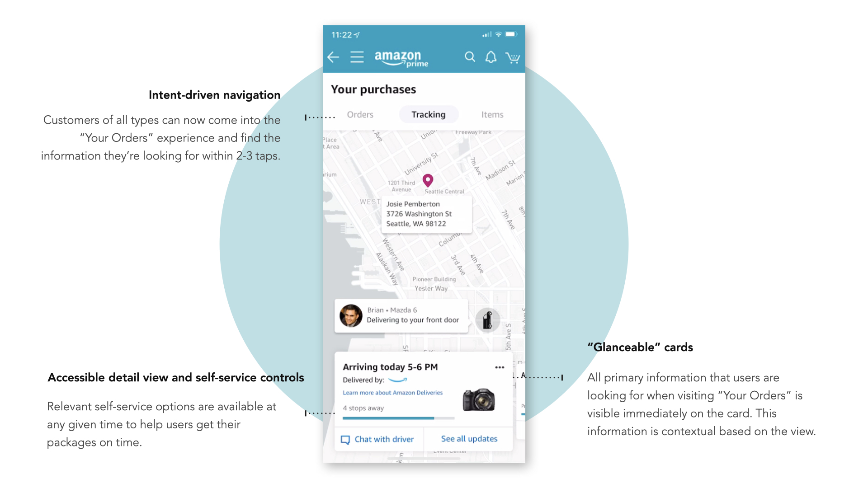This screenshot has height=488, width=868.
Task: Tap the map pin location marker icon
Action: pos(427,180)
